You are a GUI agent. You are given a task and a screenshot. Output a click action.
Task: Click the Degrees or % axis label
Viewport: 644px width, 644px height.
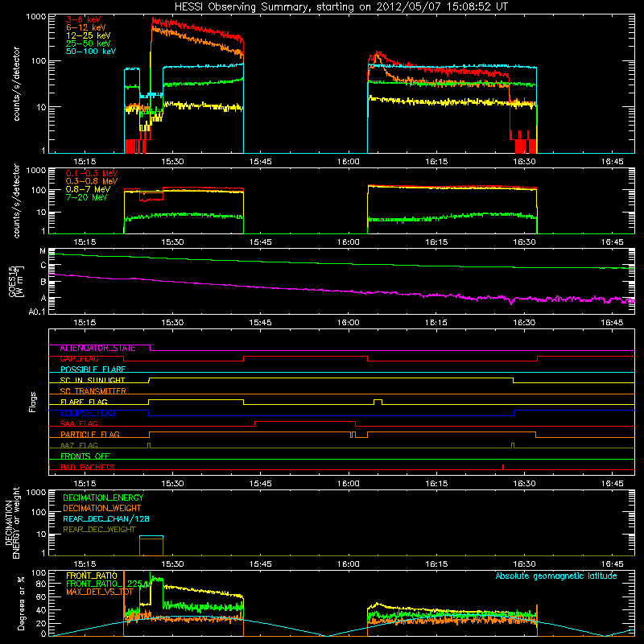click(x=21, y=603)
